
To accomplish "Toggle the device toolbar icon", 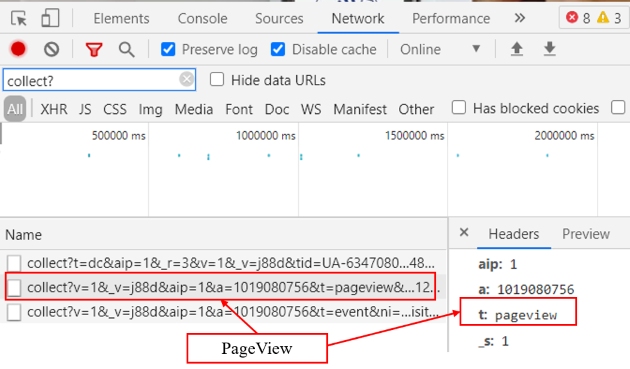I will (x=50, y=18).
